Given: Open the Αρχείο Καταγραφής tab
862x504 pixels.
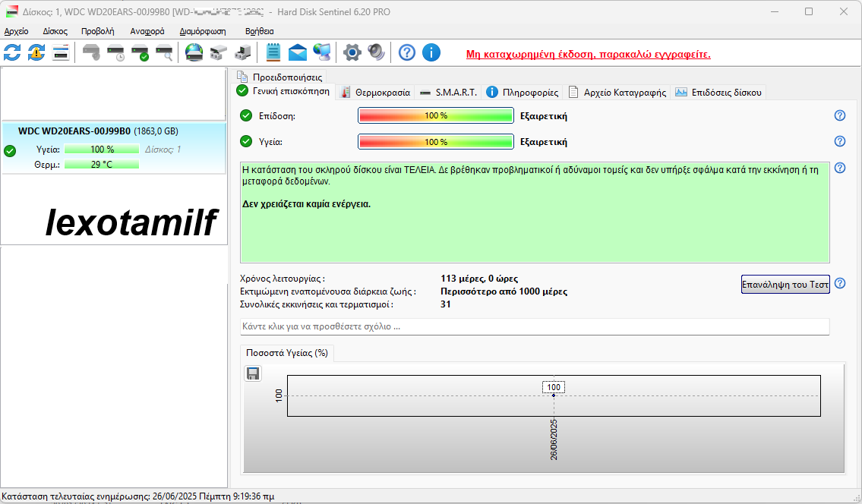Looking at the screenshot, I should point(617,93).
